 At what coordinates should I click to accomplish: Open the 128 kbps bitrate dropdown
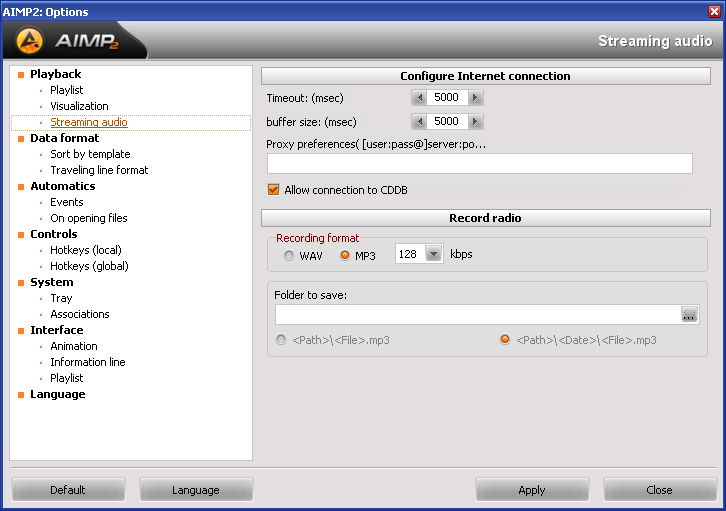[x=434, y=254]
